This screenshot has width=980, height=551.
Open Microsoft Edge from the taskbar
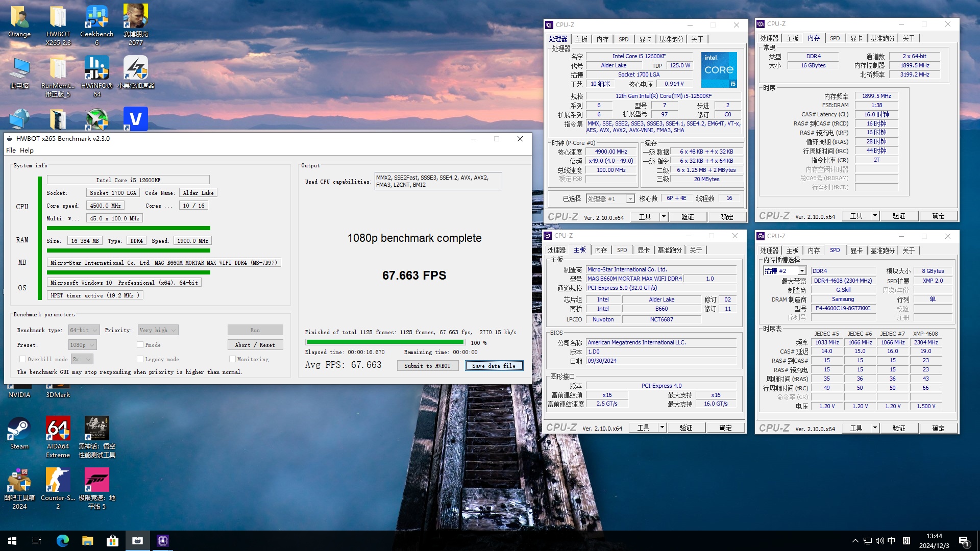coord(62,541)
